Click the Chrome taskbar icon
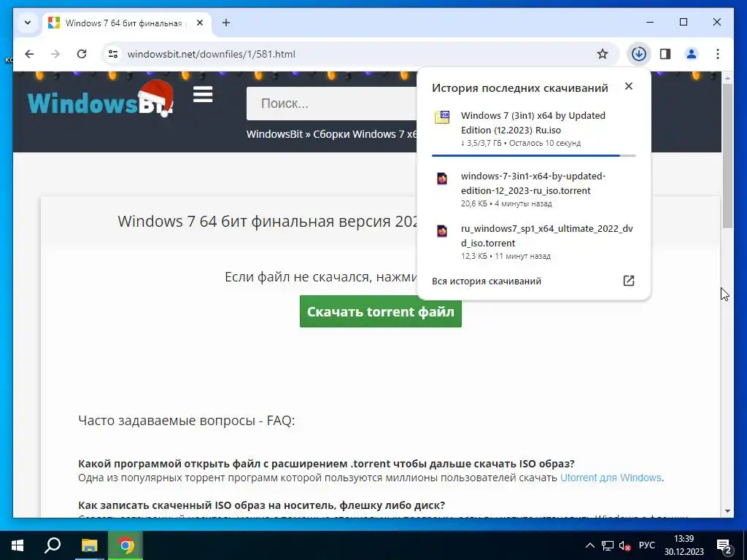This screenshot has width=747, height=560. [x=125, y=545]
